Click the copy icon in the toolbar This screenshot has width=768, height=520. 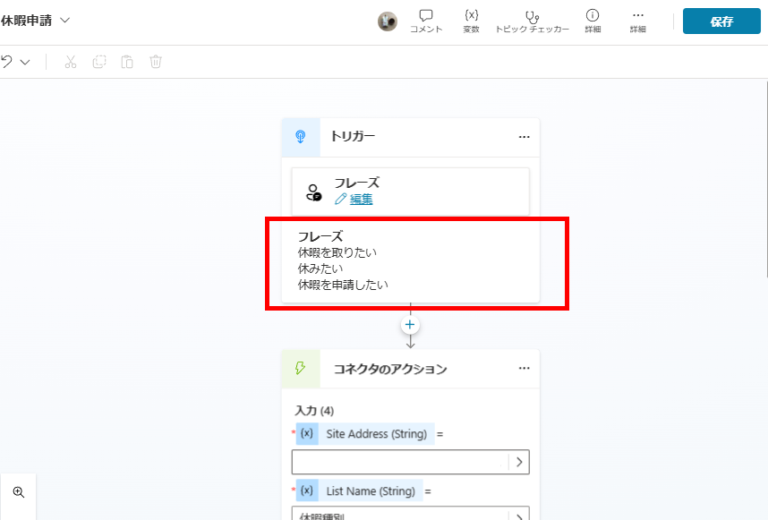click(99, 62)
